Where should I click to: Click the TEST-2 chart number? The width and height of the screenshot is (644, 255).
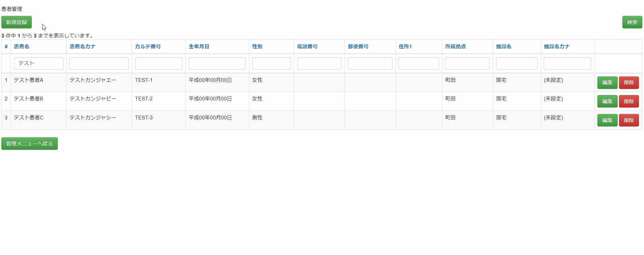click(x=144, y=99)
